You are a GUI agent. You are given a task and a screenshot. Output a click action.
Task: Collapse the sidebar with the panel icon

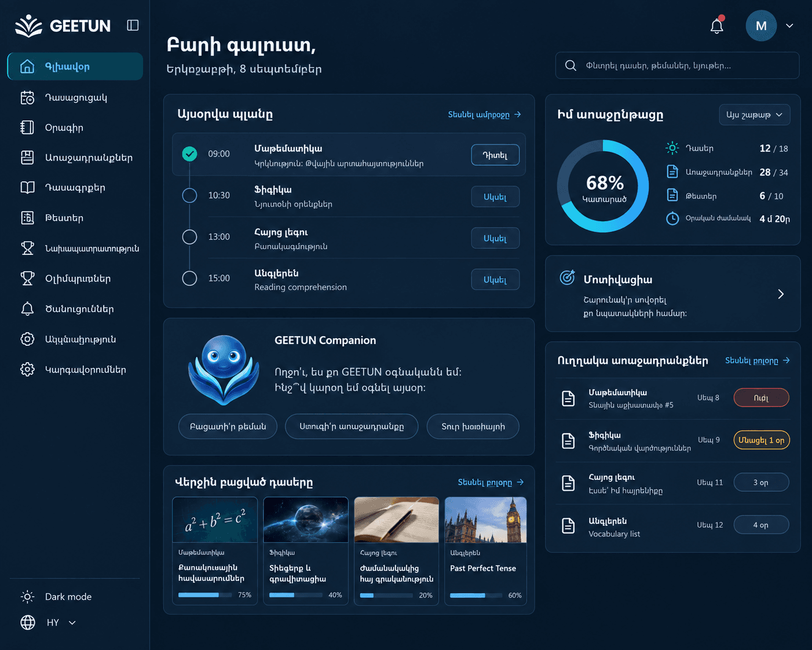coord(133,25)
